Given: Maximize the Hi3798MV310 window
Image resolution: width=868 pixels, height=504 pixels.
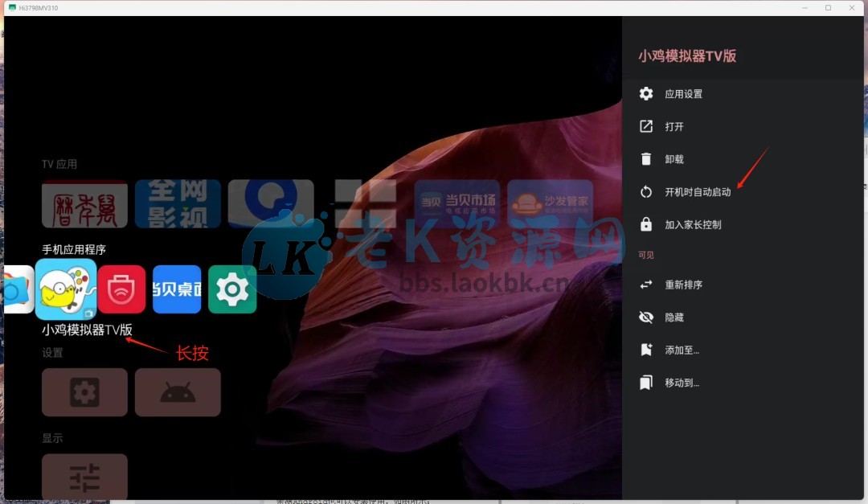Looking at the screenshot, I should click(x=828, y=8).
